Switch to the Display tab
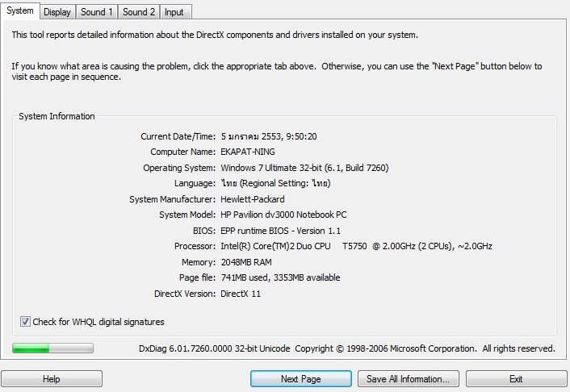 coord(57,12)
